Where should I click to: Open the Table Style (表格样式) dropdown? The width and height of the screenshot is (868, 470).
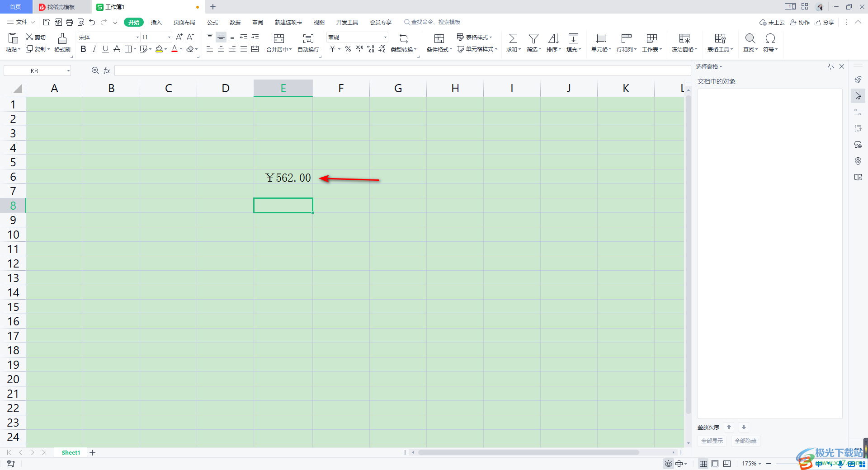tap(474, 37)
